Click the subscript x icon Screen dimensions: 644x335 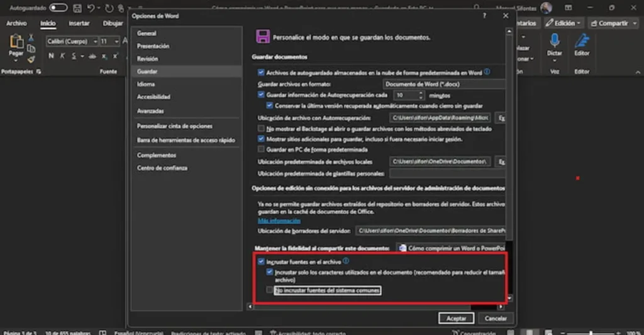coord(104,56)
